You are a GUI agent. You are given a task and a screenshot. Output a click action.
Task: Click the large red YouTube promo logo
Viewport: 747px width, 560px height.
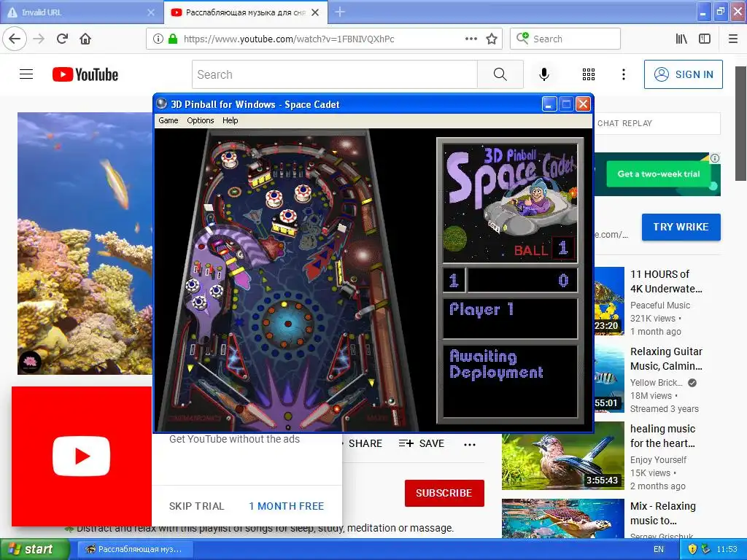point(82,456)
